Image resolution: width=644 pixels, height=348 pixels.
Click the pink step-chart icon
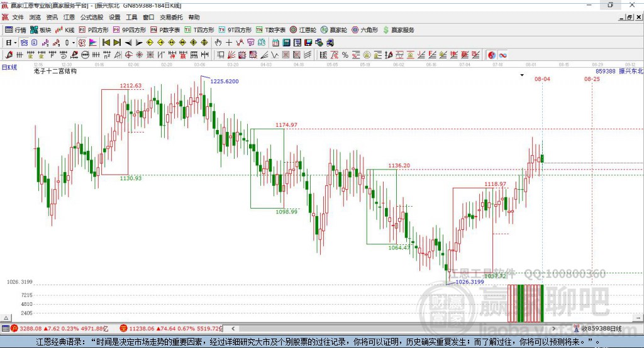[x=45, y=42]
